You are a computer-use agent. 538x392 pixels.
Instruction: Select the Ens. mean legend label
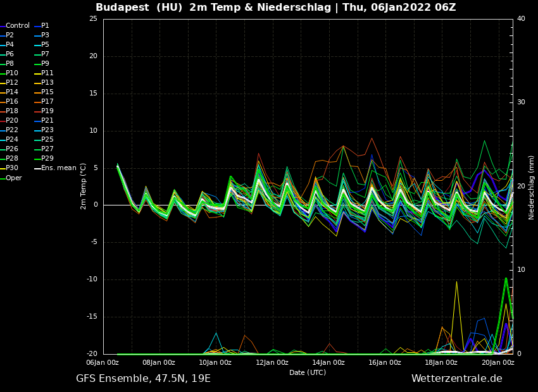[58, 168]
